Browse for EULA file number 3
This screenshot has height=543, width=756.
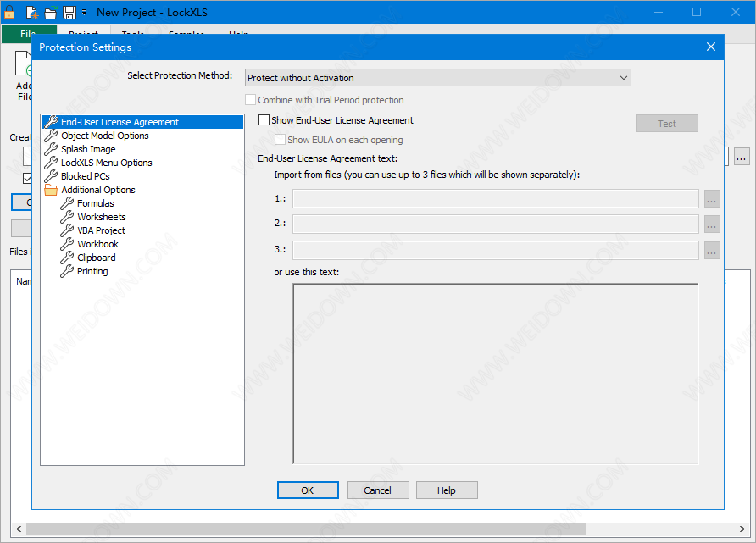712,250
